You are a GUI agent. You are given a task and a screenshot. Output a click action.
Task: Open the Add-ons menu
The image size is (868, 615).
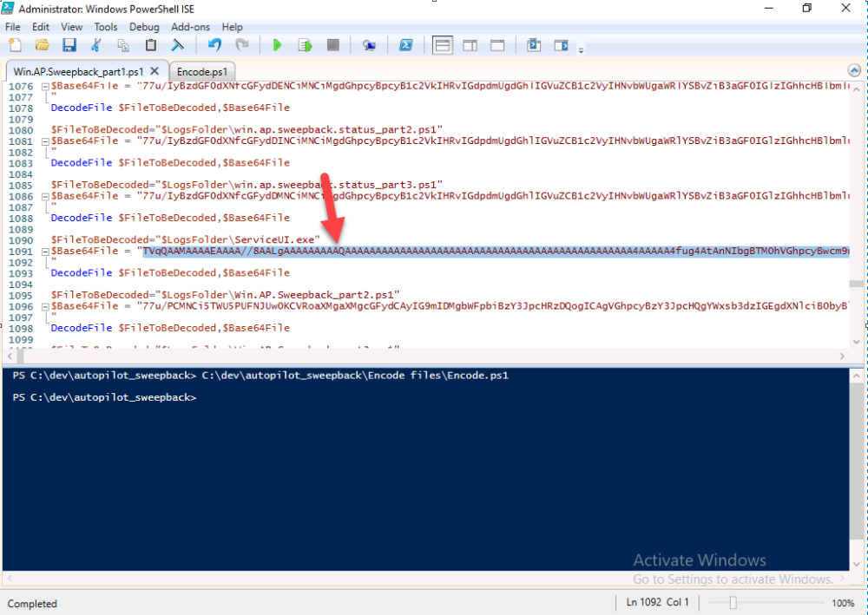(x=190, y=27)
